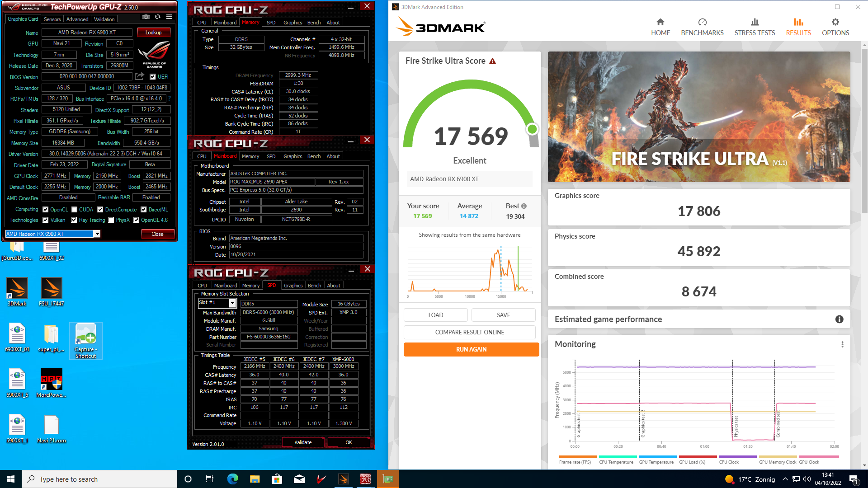Switch to the Advanced tab in GPU-Z
The image size is (868, 488).
pyautogui.click(x=77, y=19)
